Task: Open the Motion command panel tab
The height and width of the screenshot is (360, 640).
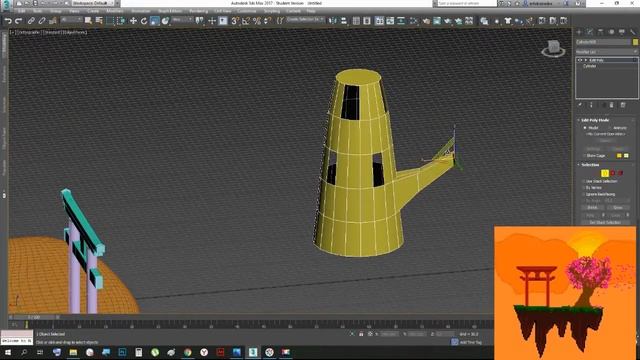Action: pyautogui.click(x=611, y=32)
